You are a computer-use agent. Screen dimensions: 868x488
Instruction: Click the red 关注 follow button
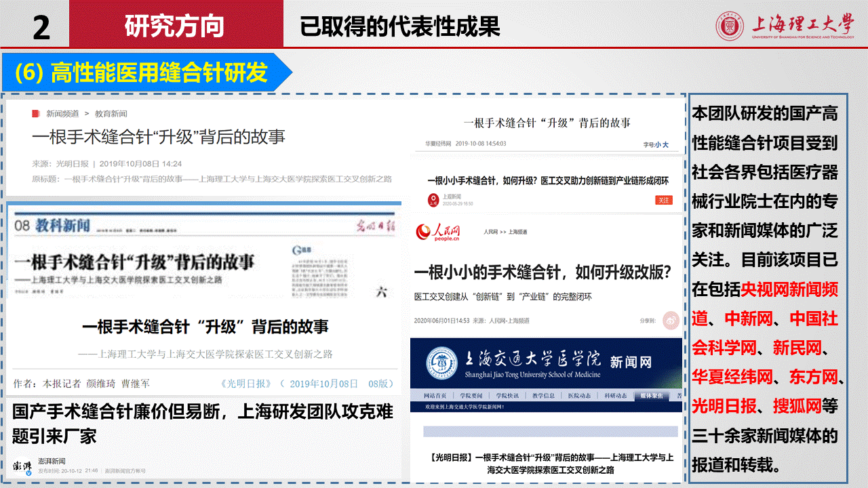click(x=663, y=200)
